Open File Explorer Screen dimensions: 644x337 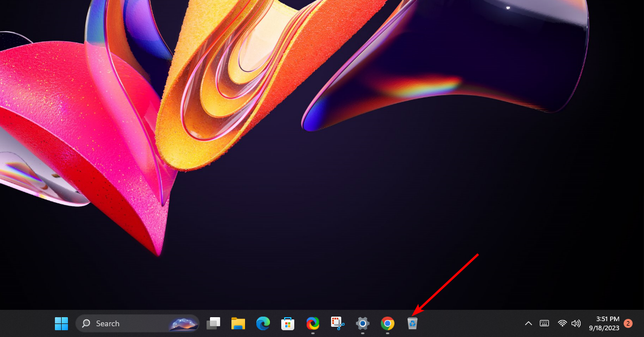[x=238, y=323]
